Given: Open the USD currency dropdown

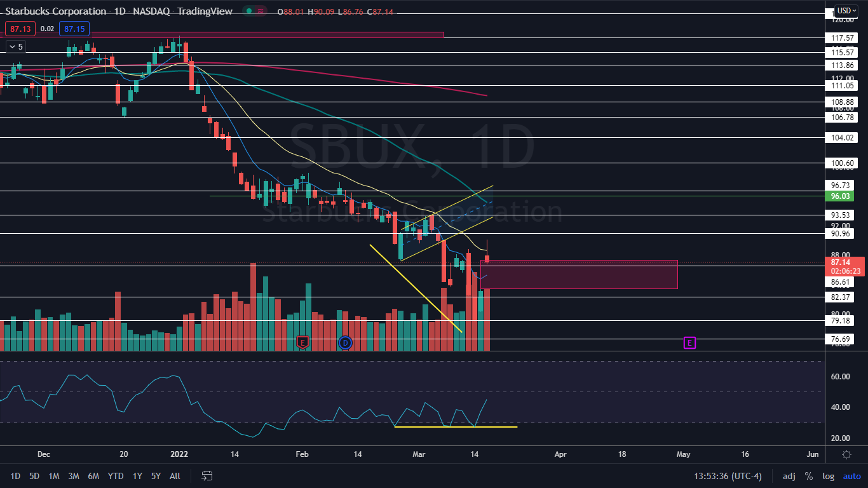Looking at the screenshot, I should (846, 10).
